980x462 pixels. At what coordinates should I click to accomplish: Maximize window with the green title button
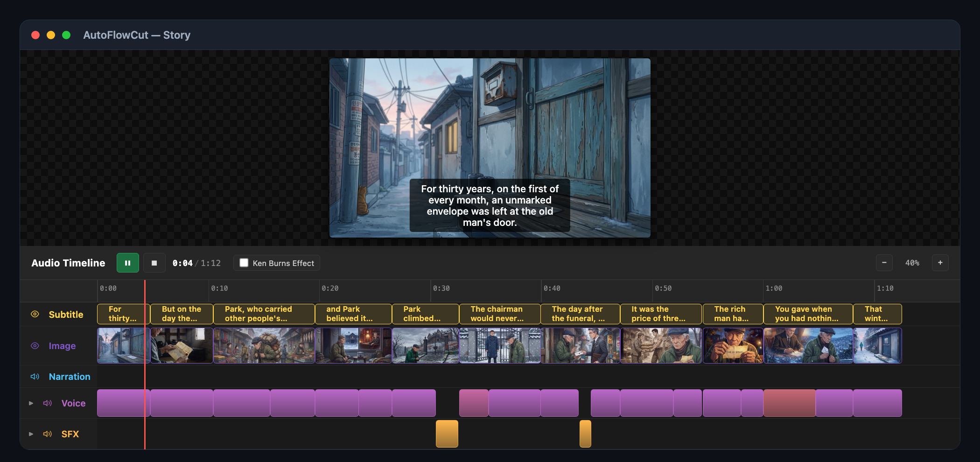pos(66,35)
